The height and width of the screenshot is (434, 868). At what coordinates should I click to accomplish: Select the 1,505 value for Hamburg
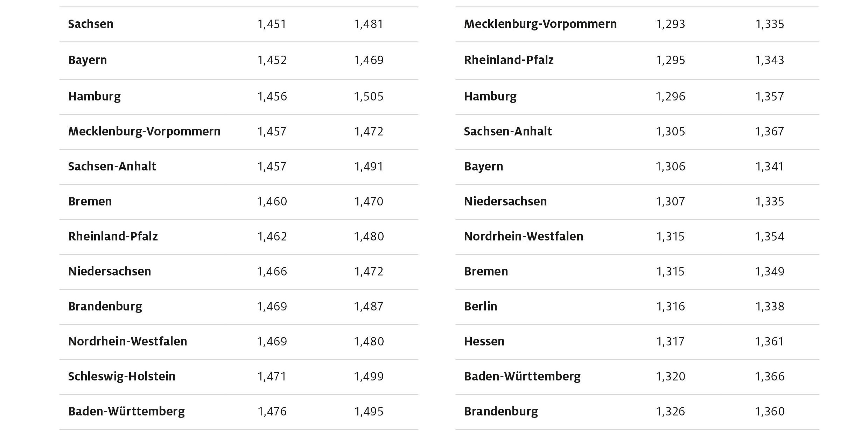pyautogui.click(x=369, y=96)
